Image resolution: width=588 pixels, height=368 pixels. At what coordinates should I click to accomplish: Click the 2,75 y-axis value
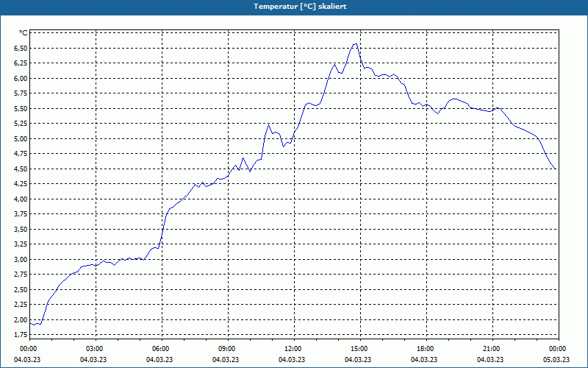21,275
